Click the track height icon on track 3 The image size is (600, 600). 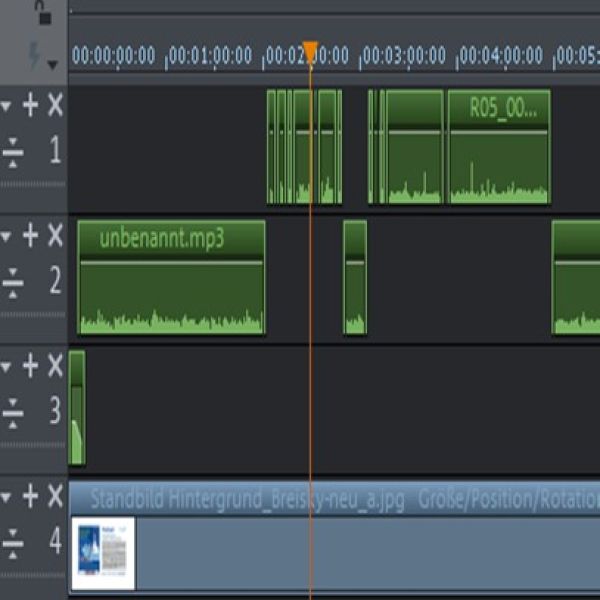click(x=13, y=411)
